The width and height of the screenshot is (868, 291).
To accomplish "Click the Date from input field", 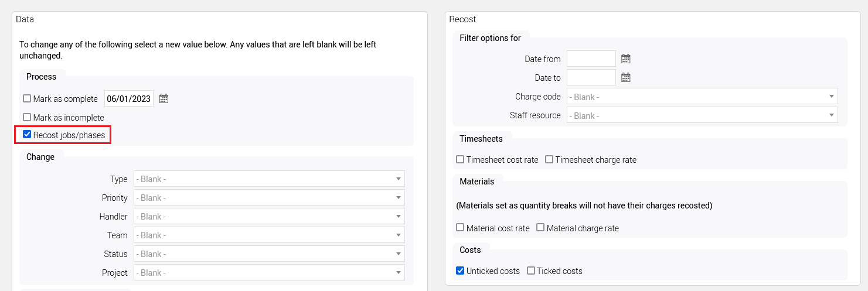I will click(x=591, y=59).
